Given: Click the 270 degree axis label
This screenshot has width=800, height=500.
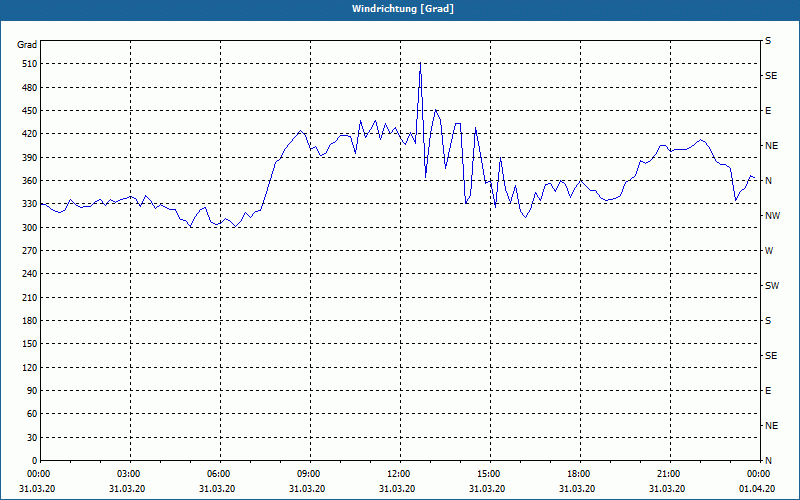Looking at the screenshot, I should click(x=29, y=251).
